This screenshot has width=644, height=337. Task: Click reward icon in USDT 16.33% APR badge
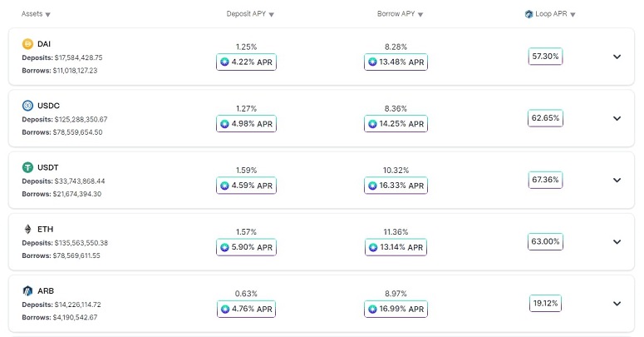pos(372,186)
